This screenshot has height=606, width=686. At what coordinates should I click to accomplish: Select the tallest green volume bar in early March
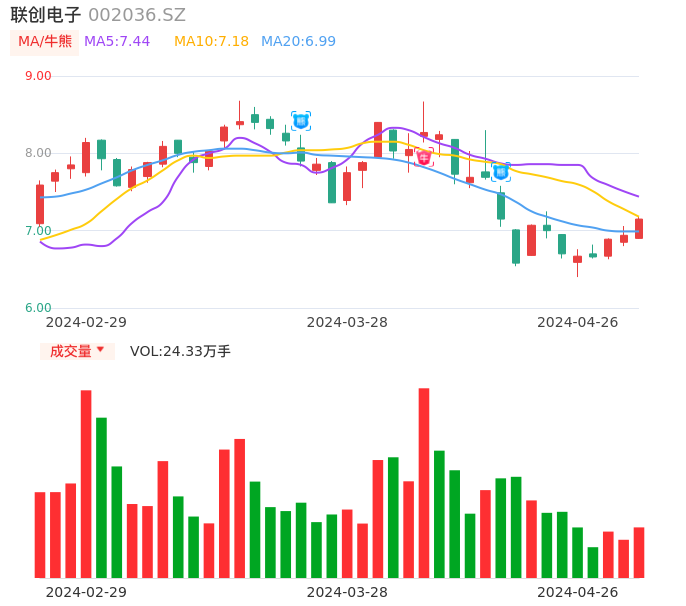(x=101, y=497)
